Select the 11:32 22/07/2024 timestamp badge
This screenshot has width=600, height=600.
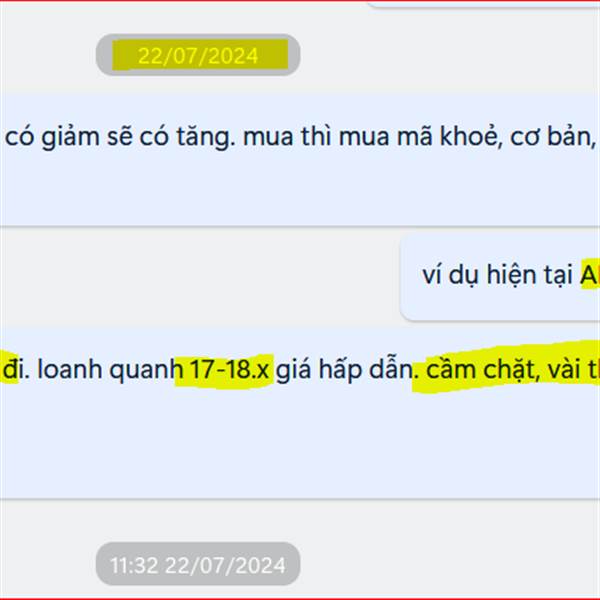(198, 564)
